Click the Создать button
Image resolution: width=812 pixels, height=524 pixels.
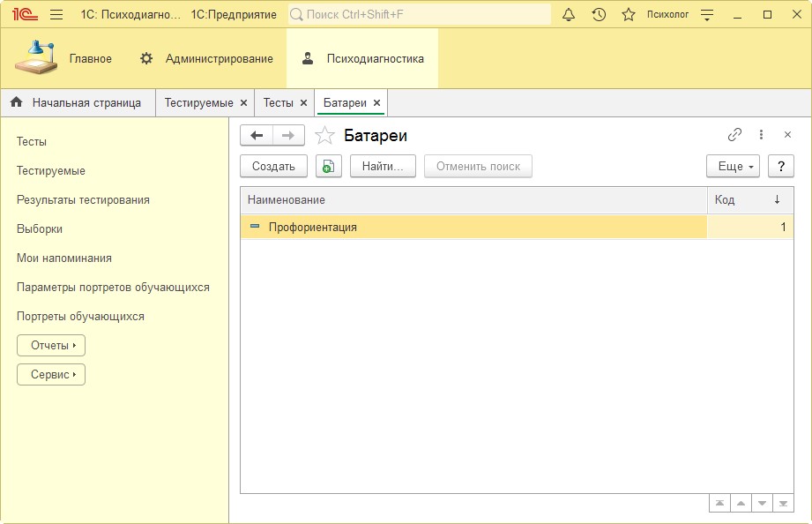273,166
